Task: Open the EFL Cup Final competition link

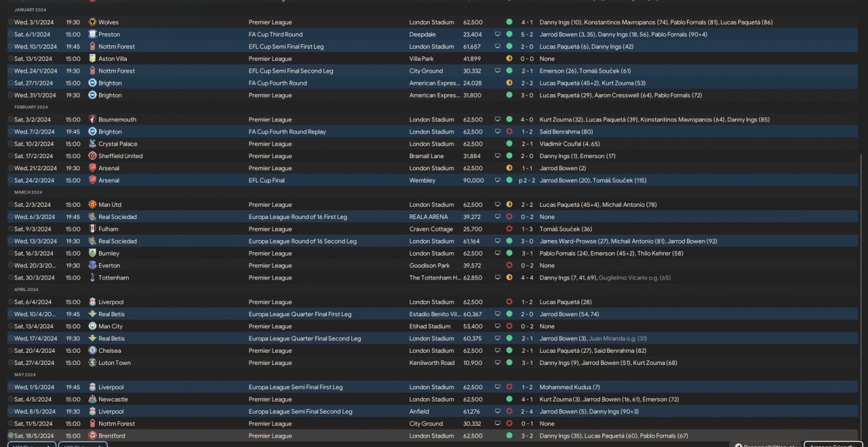Action: tap(267, 181)
